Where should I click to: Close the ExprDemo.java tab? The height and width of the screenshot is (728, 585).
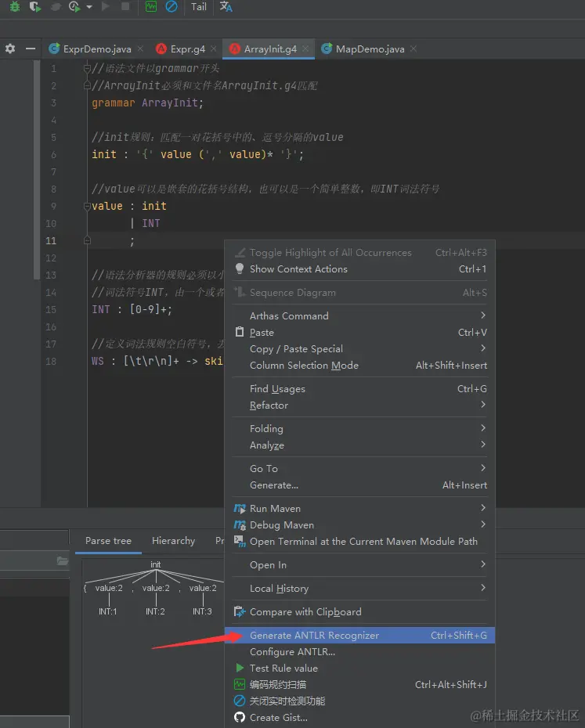(x=140, y=49)
